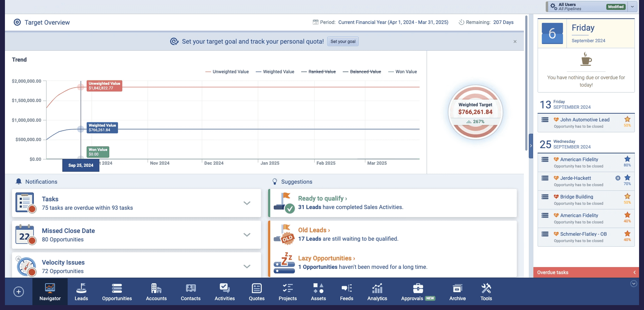Open Jerde-Hackett opportunity

(576, 178)
